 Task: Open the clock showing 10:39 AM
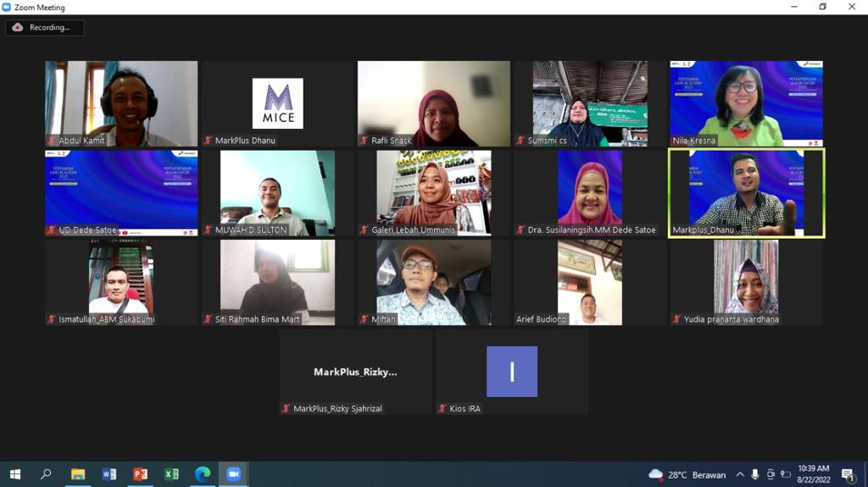coord(813,474)
